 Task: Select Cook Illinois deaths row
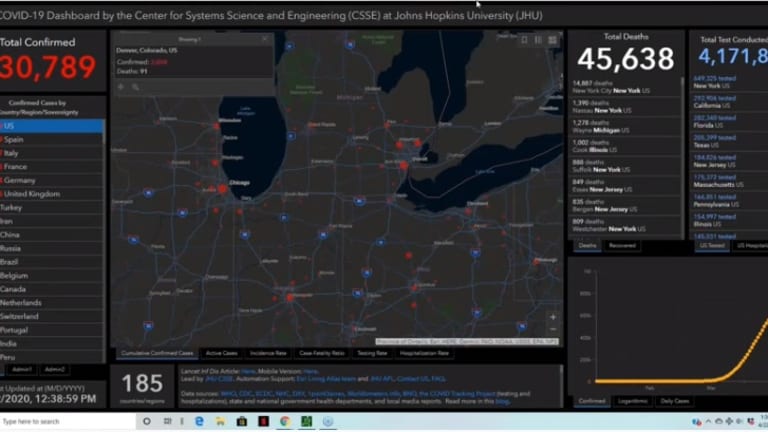tap(625, 146)
